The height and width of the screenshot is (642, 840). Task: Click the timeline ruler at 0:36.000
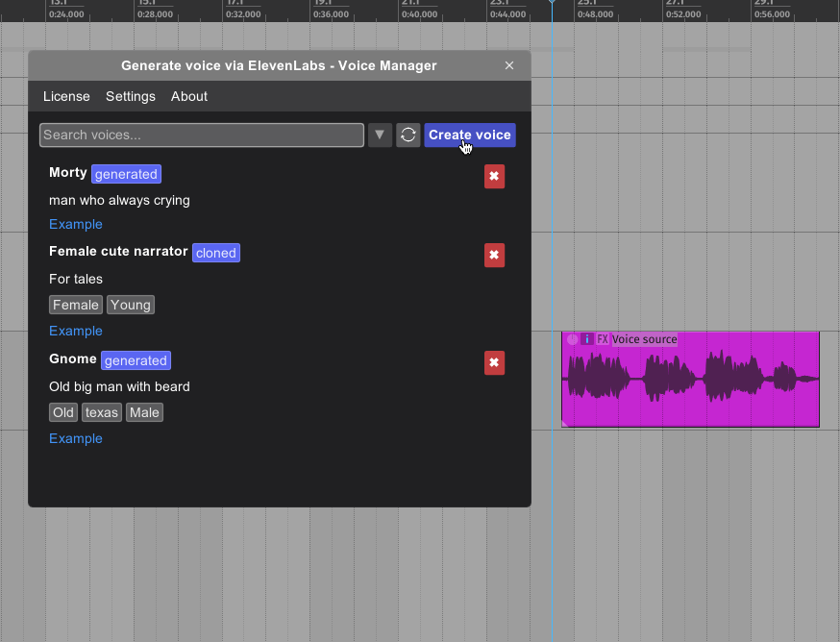(331, 14)
